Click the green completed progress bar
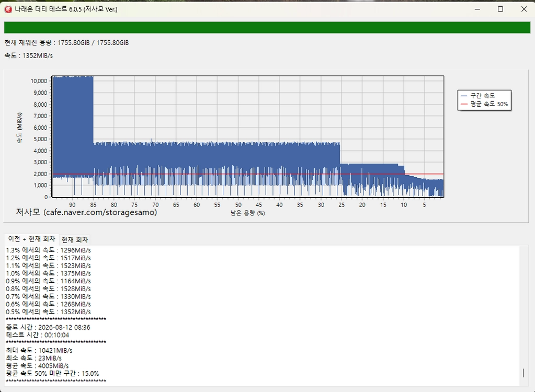The height and width of the screenshot is (392, 535). 267,28
